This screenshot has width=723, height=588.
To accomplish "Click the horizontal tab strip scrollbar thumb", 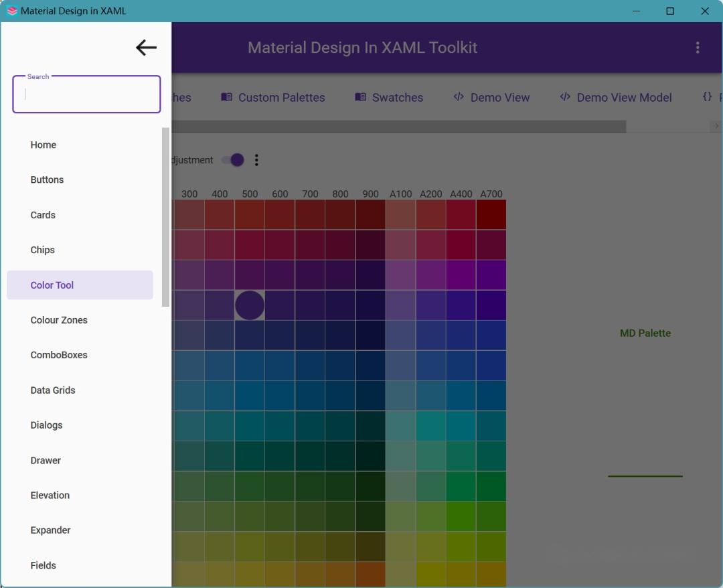I will (399, 127).
